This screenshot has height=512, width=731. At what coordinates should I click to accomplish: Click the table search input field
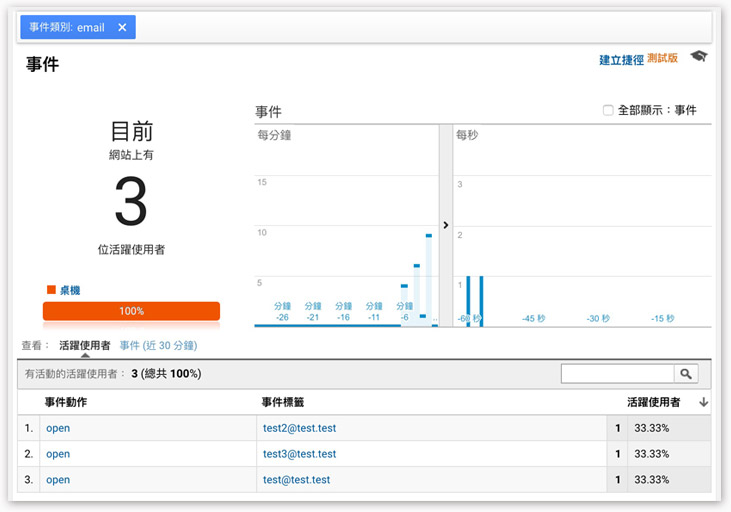pyautogui.click(x=617, y=373)
